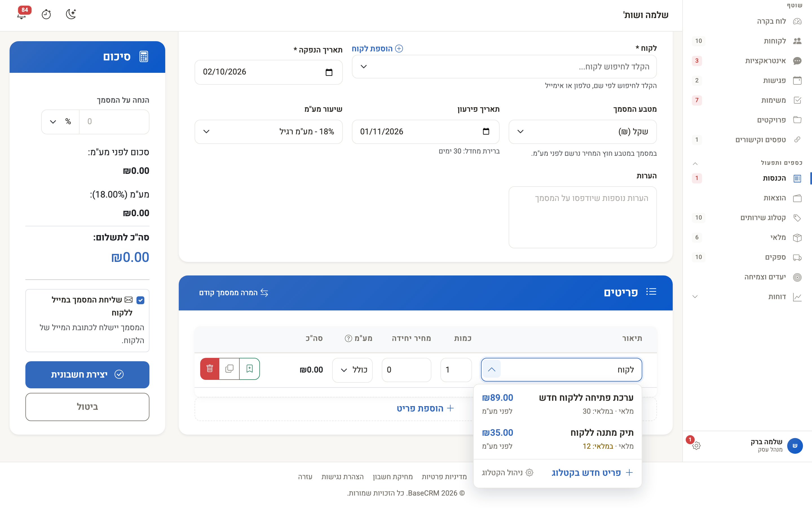Click the quantity input field
812x508 pixels.
(x=456, y=370)
